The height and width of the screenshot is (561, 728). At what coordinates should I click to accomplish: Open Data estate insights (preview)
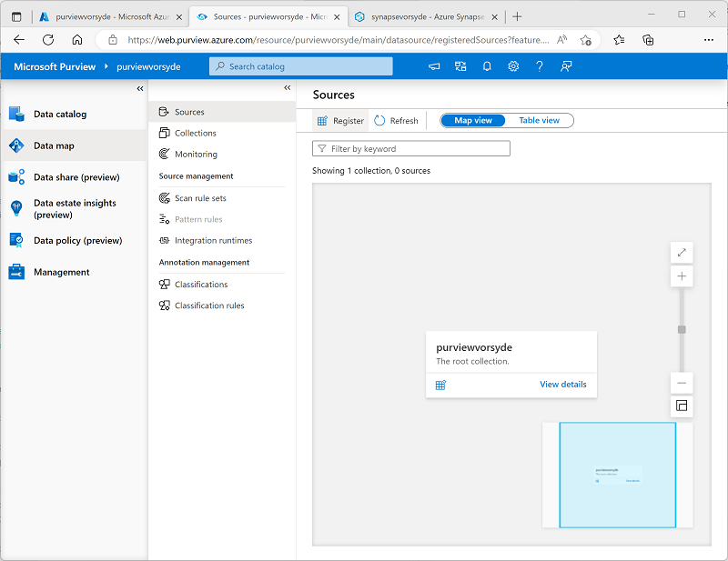tap(75, 209)
